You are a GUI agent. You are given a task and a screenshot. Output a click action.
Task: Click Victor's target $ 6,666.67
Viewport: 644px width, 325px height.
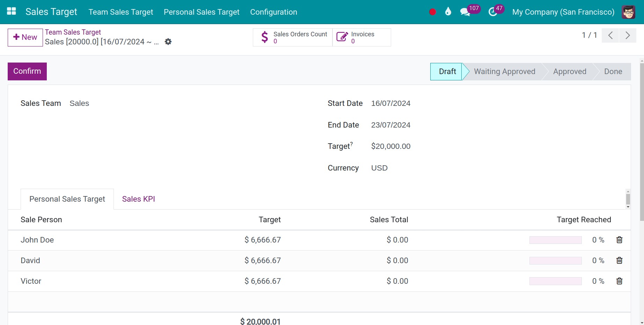pos(263,281)
